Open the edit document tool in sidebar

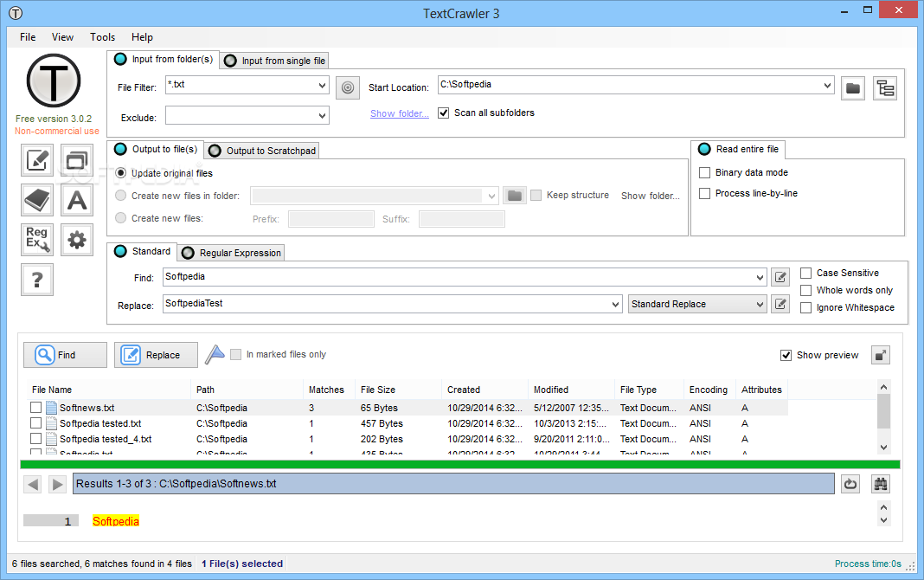37,160
